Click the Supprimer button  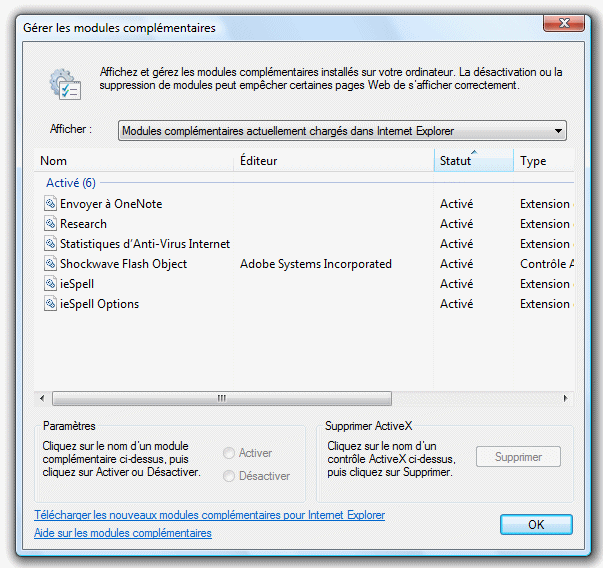[x=518, y=456]
